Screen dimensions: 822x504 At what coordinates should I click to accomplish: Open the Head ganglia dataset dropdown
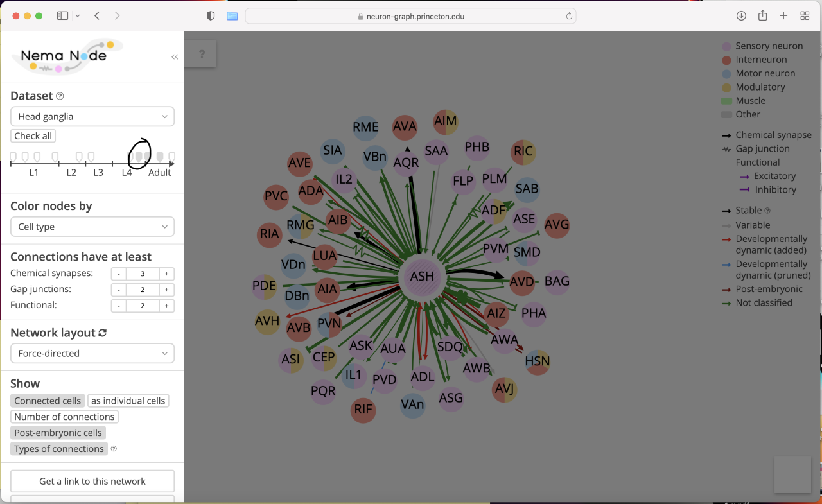[92, 116]
